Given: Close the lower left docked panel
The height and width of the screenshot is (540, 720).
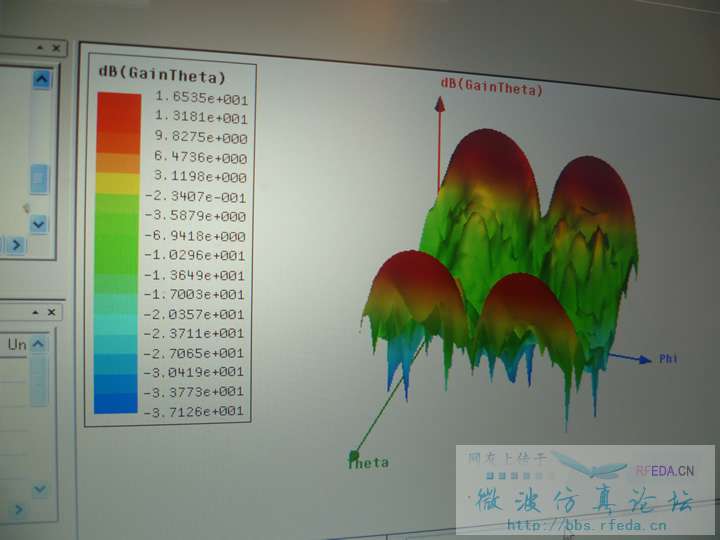Looking at the screenshot, I should tap(51, 312).
